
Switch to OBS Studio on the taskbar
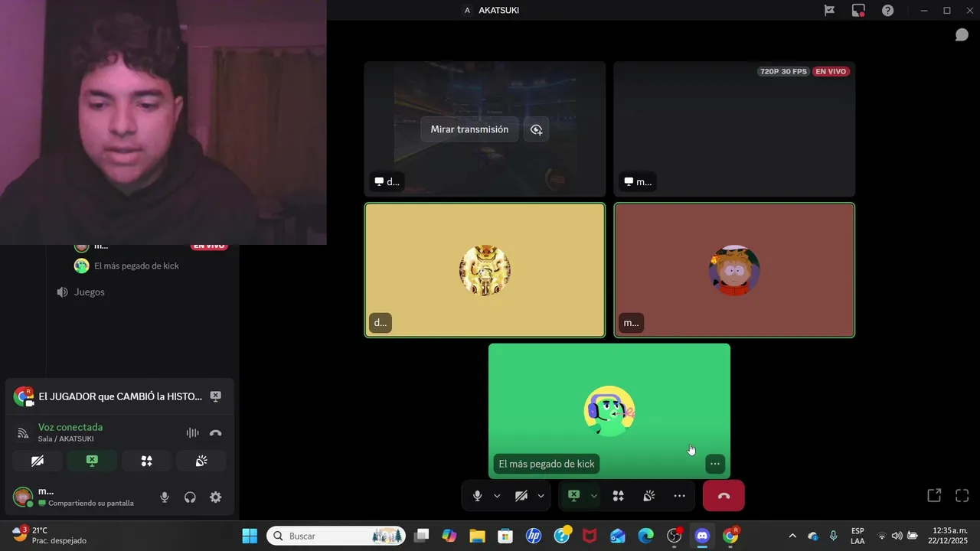675,536
